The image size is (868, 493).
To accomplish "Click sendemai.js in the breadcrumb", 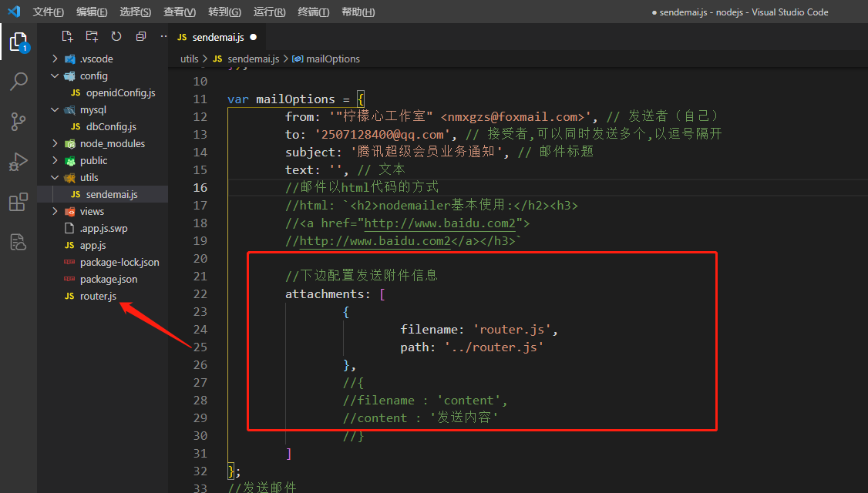I will pyautogui.click(x=253, y=59).
